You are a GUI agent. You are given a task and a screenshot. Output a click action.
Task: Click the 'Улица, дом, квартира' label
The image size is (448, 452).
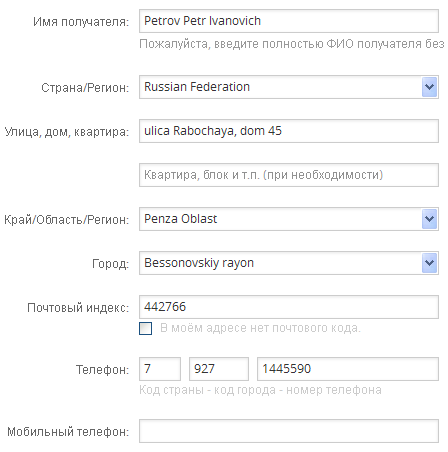coord(67,132)
